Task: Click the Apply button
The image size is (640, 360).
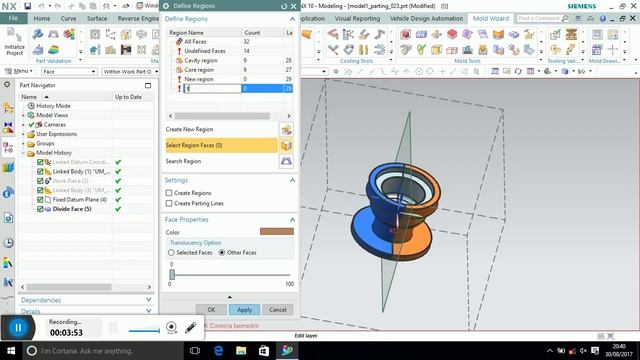Action: 244,310
